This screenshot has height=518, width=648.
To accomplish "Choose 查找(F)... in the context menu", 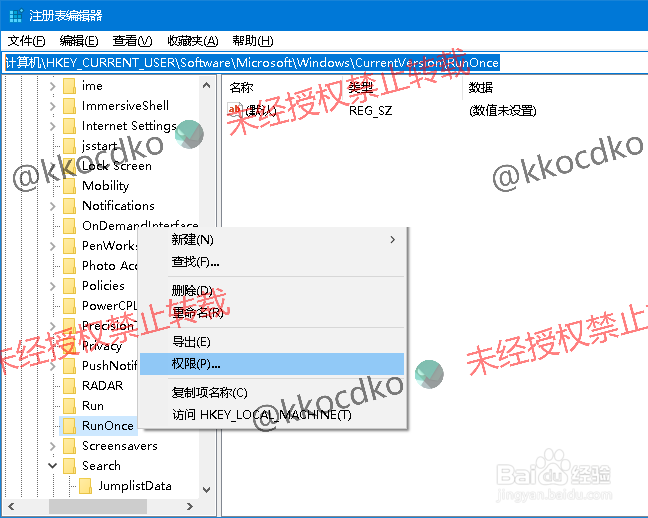I will (x=272, y=262).
